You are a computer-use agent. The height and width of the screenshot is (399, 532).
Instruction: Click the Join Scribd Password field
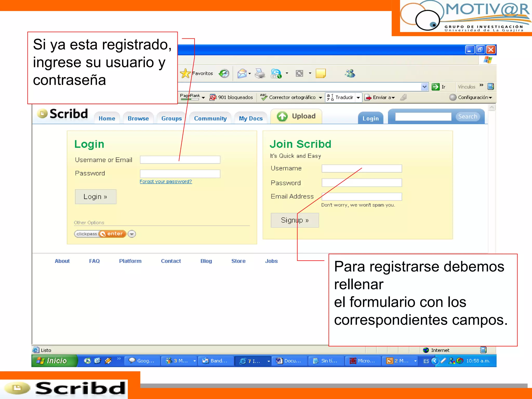coord(362,183)
